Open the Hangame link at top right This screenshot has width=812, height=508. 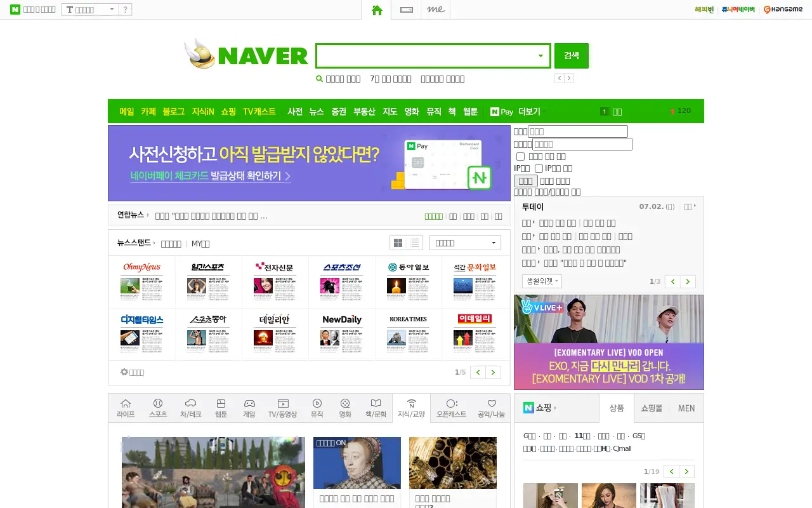(x=783, y=10)
